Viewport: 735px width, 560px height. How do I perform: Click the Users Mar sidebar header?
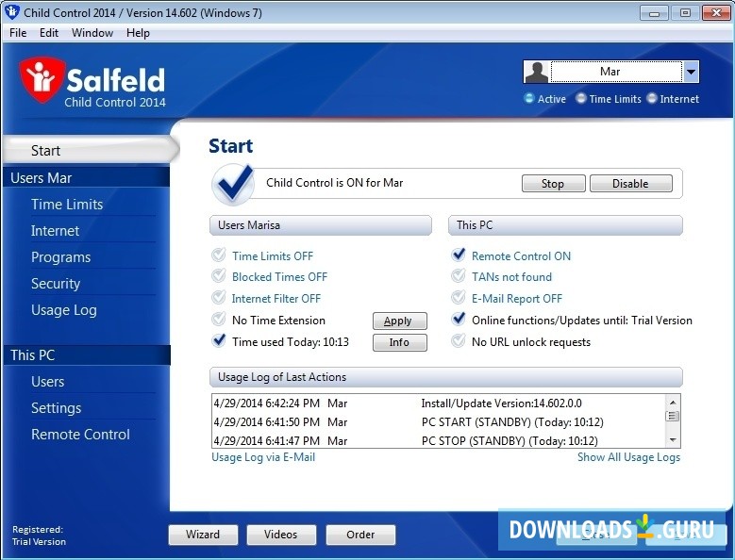86,178
